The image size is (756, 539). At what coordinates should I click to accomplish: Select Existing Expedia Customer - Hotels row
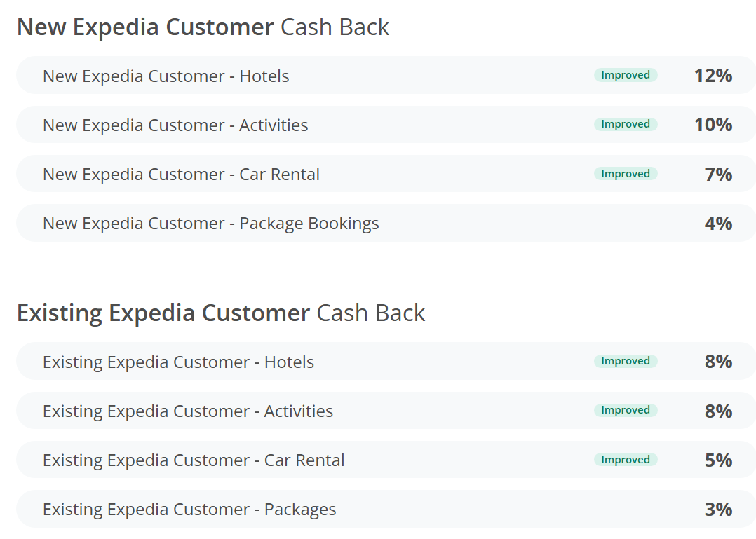coord(386,361)
